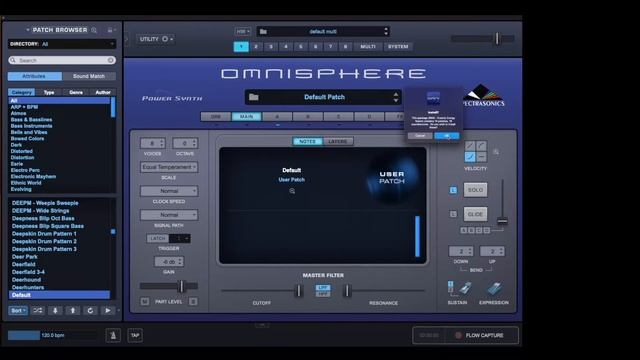The height and width of the screenshot is (360, 640).
Task: Switch master filter to LPF
Action: click(x=323, y=288)
